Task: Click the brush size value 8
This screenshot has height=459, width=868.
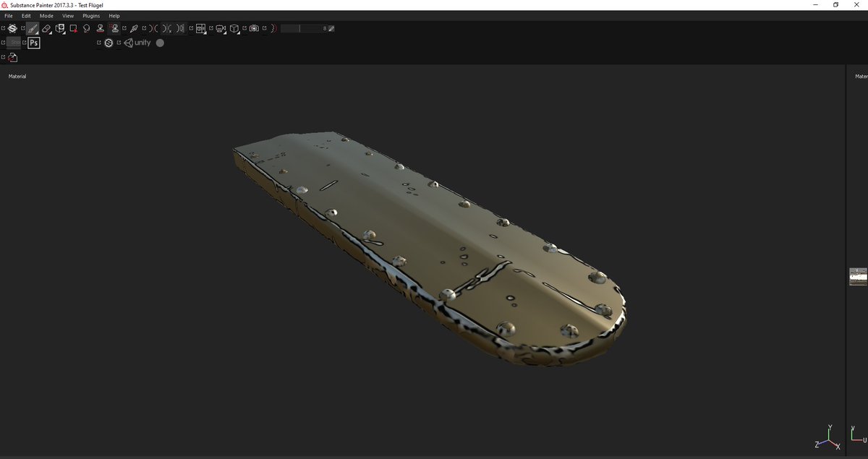Action: pyautogui.click(x=325, y=28)
